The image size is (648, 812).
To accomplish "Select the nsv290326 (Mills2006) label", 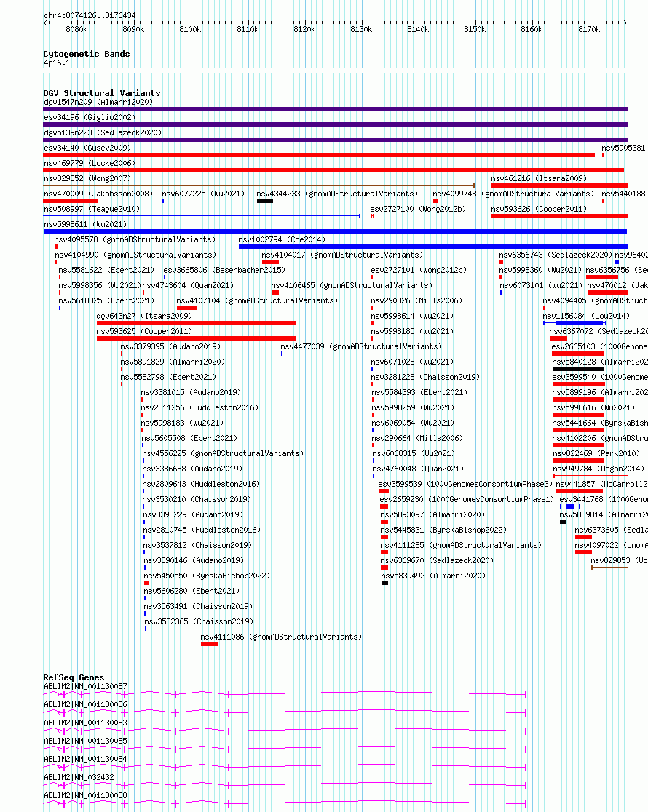I will (x=416, y=300).
